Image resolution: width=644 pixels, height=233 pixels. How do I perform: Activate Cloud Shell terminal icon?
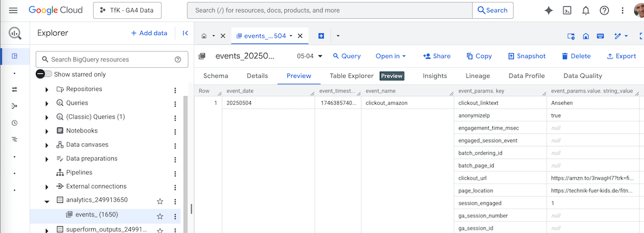[567, 11]
